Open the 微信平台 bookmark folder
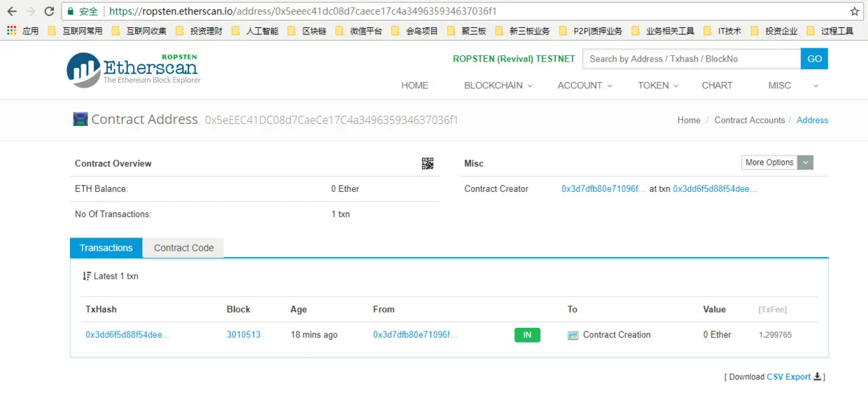This screenshot has width=868, height=393. 359,31
